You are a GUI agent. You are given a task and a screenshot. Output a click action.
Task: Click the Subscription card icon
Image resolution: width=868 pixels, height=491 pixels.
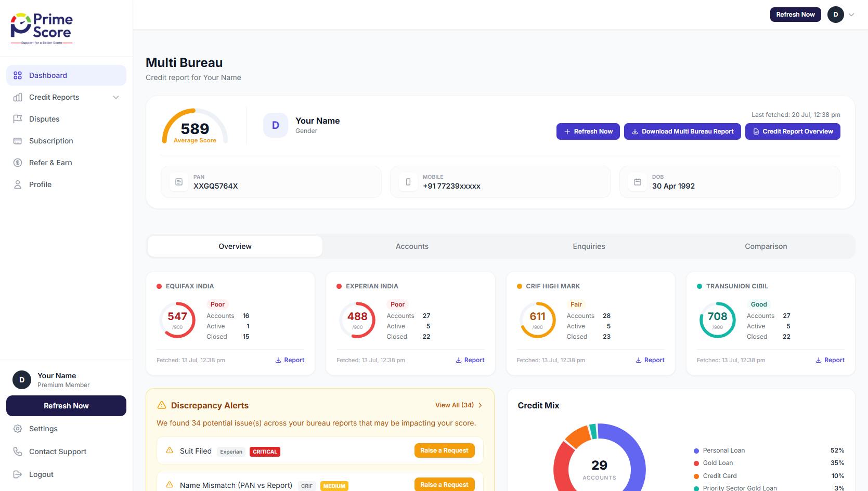click(x=18, y=141)
